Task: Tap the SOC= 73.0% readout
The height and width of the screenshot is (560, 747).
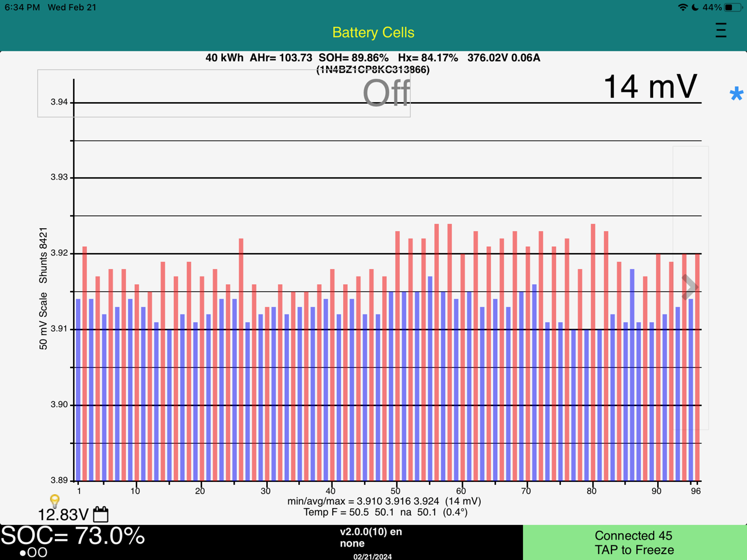Action: click(x=73, y=535)
